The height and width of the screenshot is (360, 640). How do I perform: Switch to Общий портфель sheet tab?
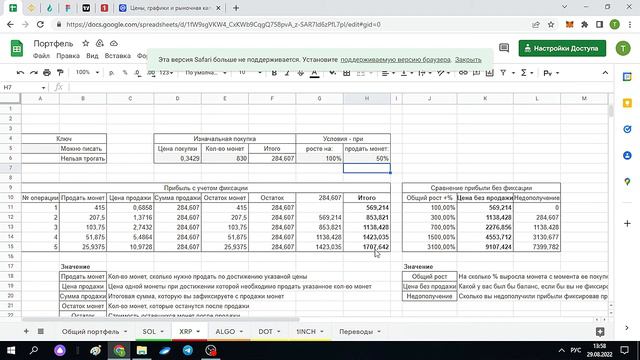click(x=94, y=331)
